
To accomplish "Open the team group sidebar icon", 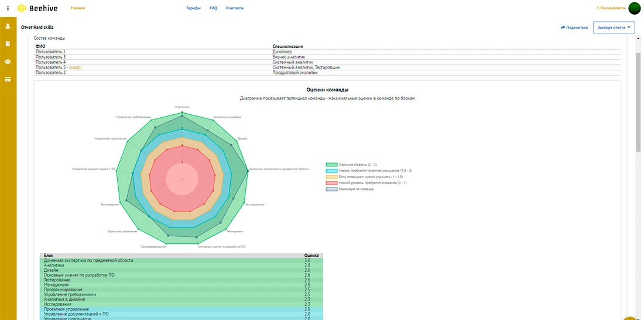I will pyautogui.click(x=8, y=62).
